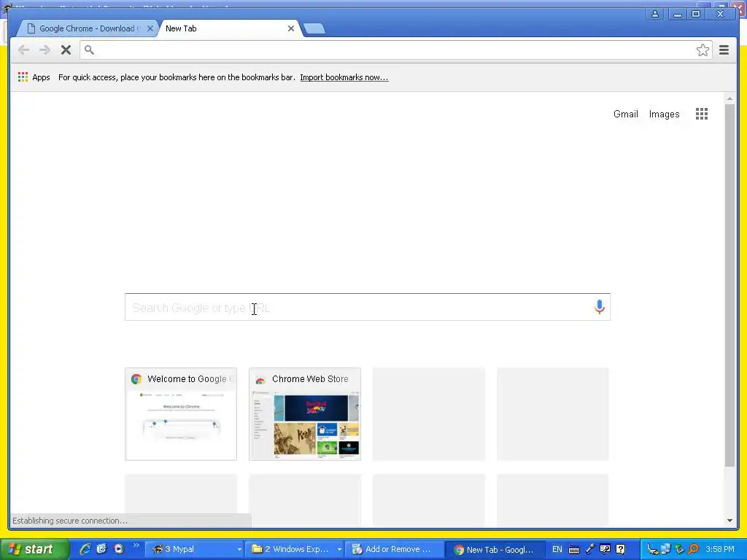Close the New Tab tab
This screenshot has height=560, width=747.
[x=290, y=28]
